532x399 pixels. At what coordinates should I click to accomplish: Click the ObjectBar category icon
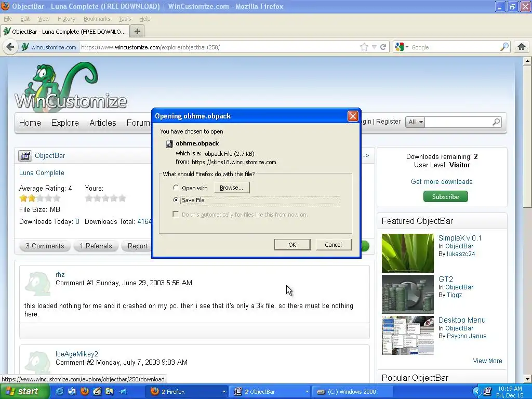tap(25, 155)
